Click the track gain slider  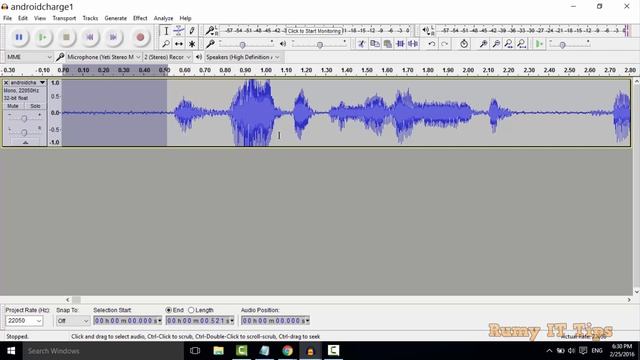[24, 118]
